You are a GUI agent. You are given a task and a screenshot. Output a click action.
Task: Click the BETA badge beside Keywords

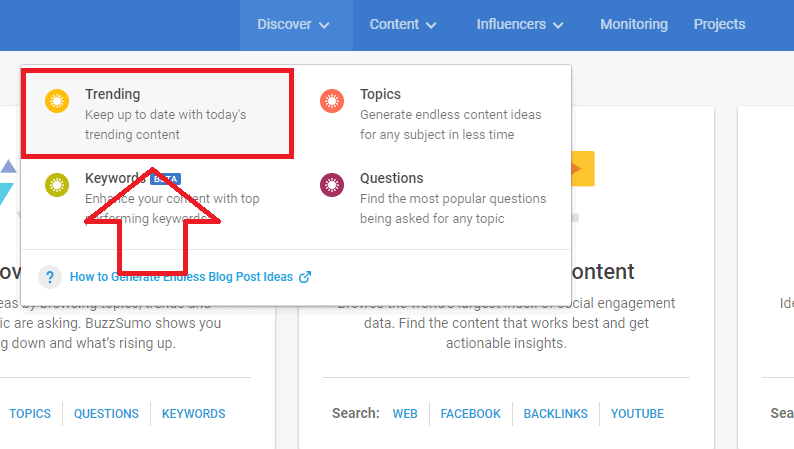(x=165, y=179)
